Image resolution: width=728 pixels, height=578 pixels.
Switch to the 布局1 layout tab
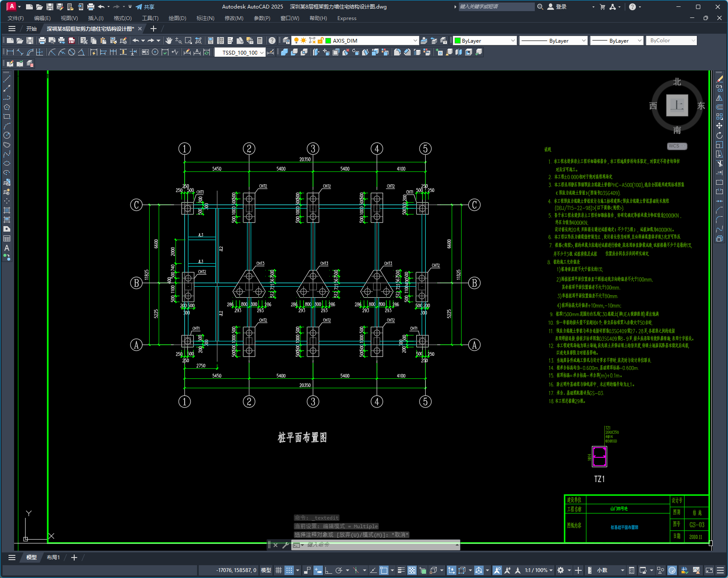tap(53, 558)
